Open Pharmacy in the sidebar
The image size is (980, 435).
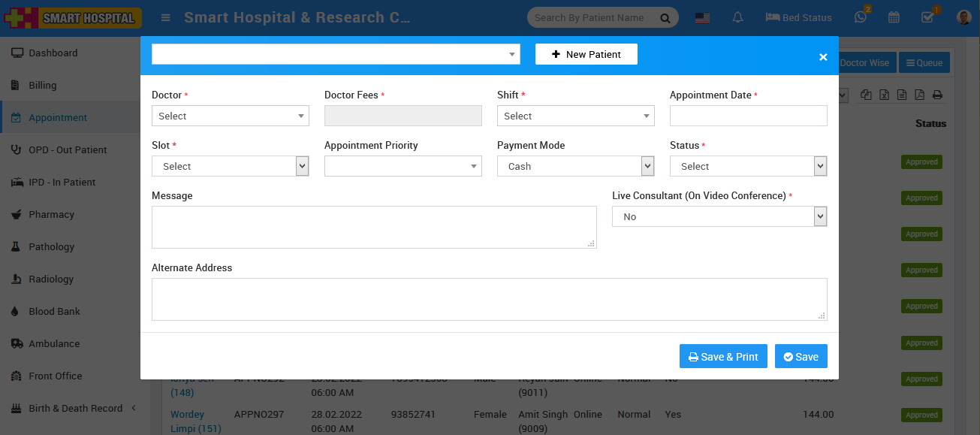51,214
